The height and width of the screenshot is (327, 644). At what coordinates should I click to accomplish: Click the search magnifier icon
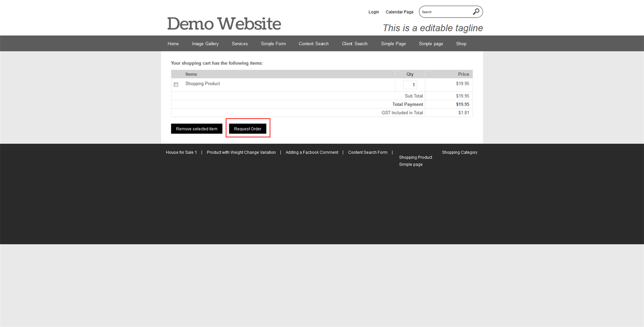click(x=476, y=12)
